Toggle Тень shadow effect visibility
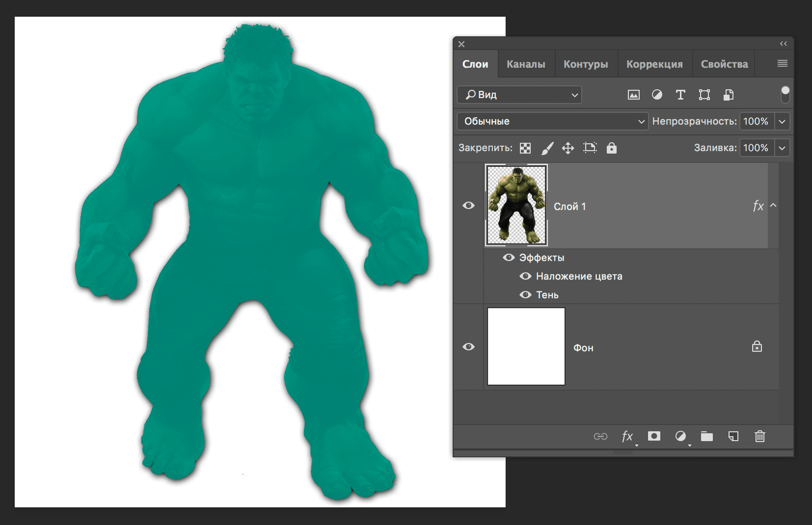 pyautogui.click(x=525, y=295)
